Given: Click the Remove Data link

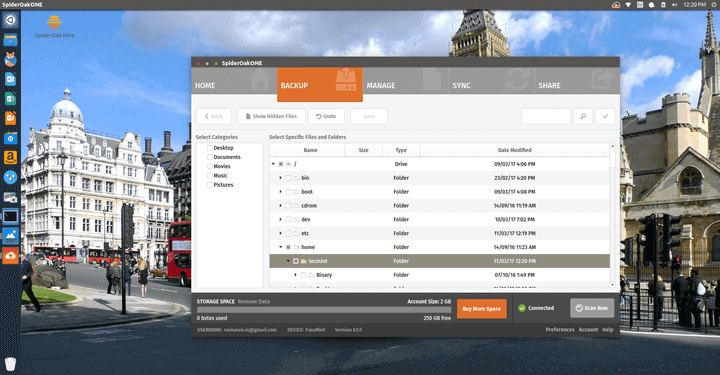Looking at the screenshot, I should click(x=254, y=302).
